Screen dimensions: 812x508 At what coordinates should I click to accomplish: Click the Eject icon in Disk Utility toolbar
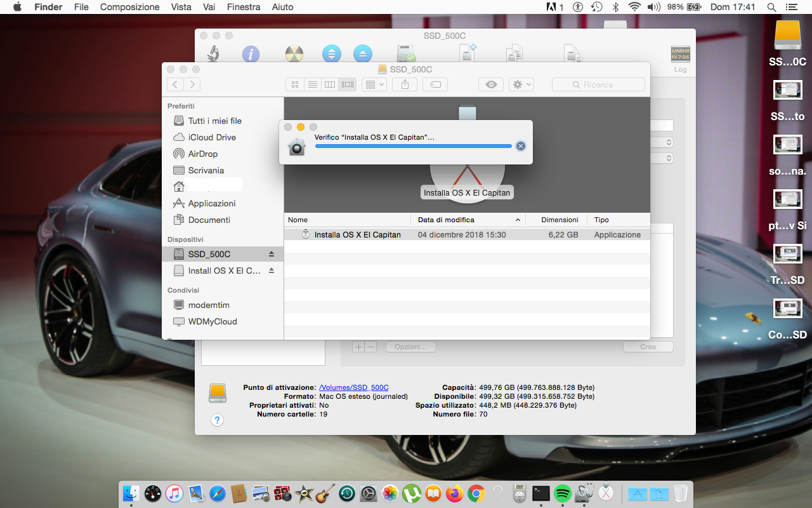363,53
